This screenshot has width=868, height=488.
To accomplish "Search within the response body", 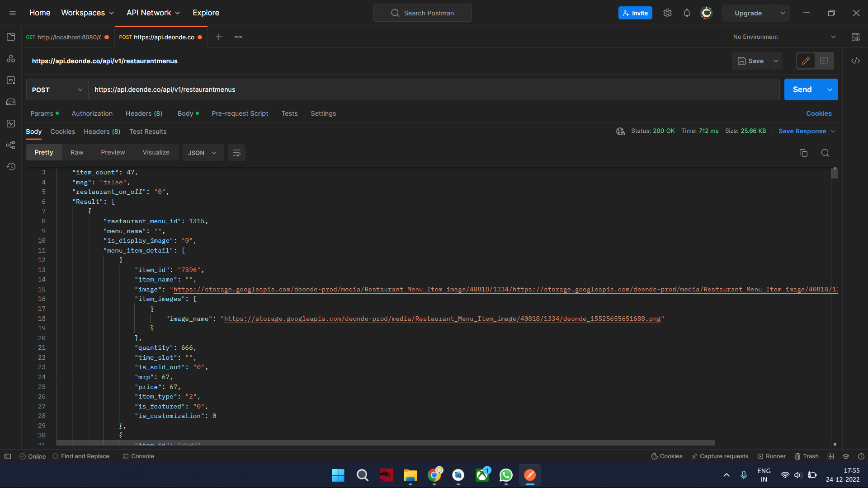I will click(825, 153).
